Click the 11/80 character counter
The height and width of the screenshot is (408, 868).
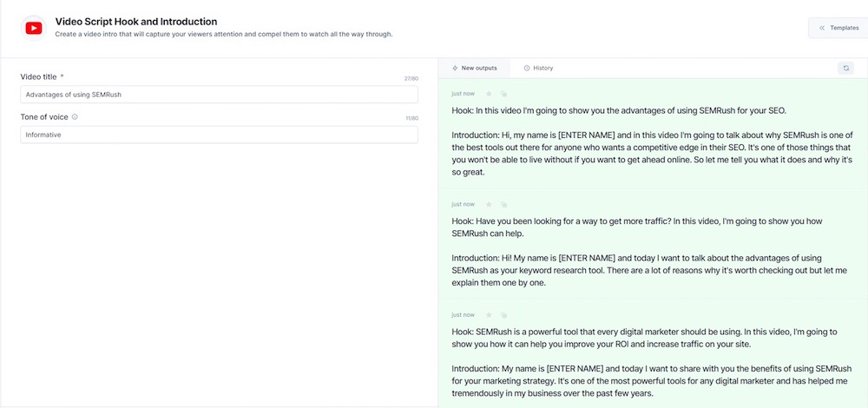point(411,118)
